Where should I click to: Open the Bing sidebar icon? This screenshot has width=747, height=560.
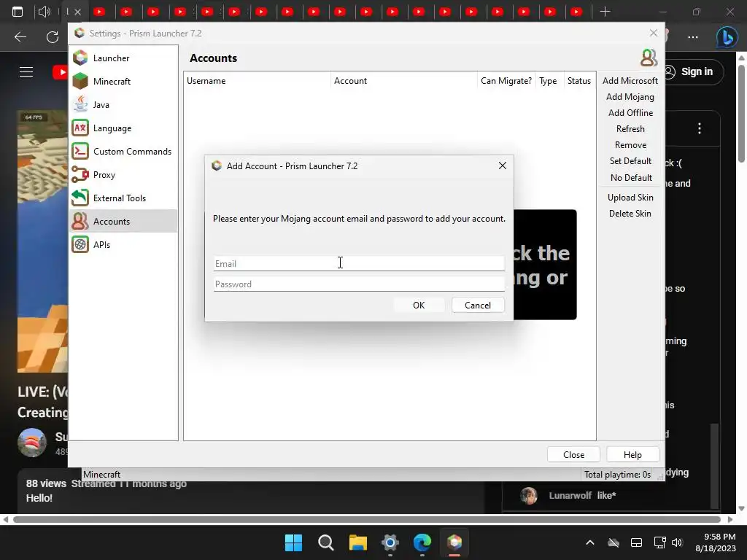727,36
